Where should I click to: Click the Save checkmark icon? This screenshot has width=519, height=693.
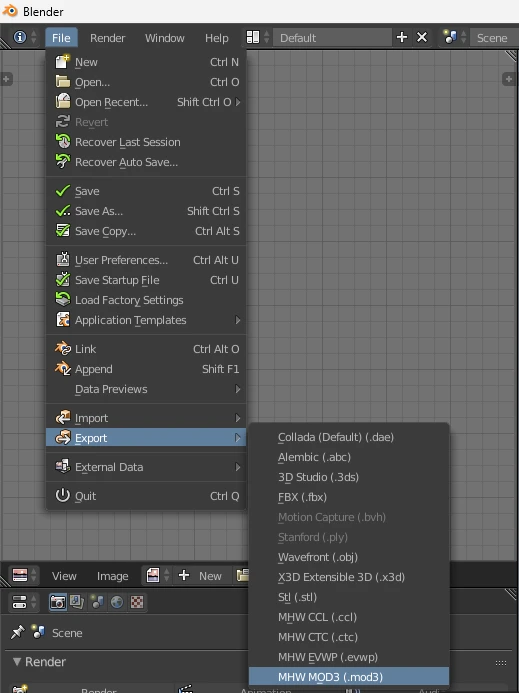[x=62, y=191]
